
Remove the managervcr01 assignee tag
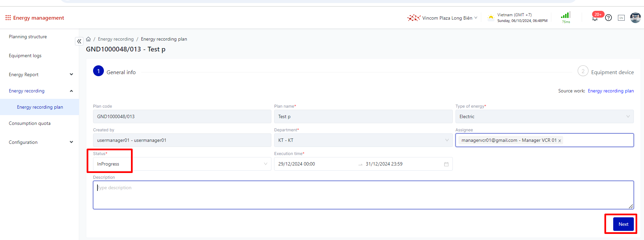coord(560,141)
